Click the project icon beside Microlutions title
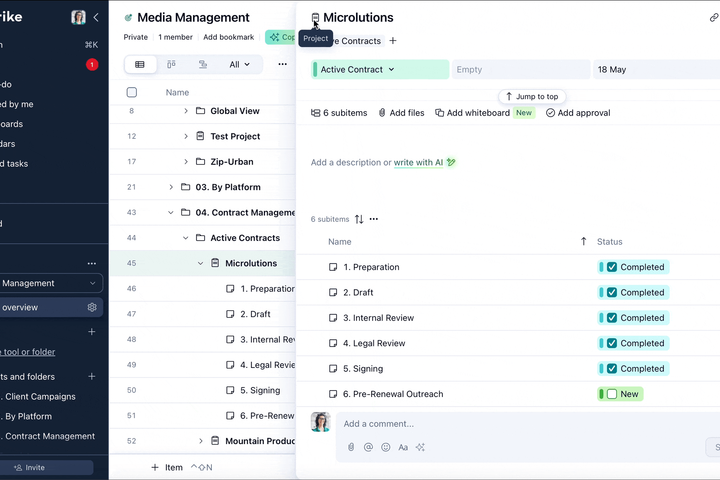The image size is (720, 480). [x=315, y=17]
